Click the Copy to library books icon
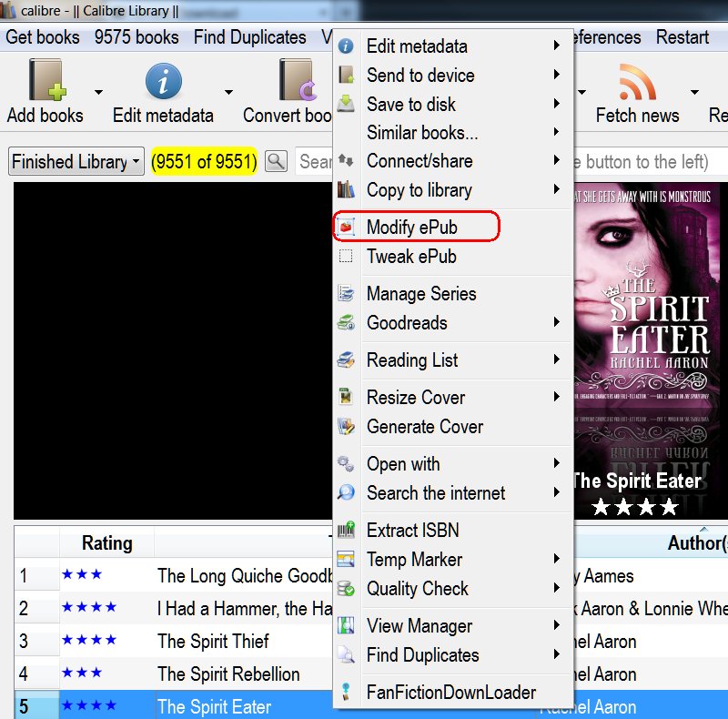The image size is (728, 719). (x=346, y=189)
